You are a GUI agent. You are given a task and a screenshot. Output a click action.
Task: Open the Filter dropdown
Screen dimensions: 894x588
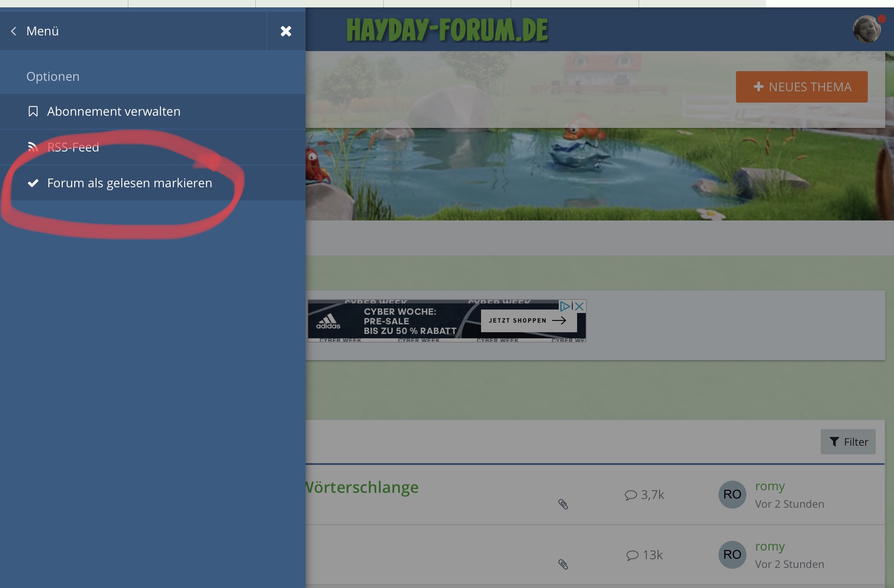click(x=848, y=442)
